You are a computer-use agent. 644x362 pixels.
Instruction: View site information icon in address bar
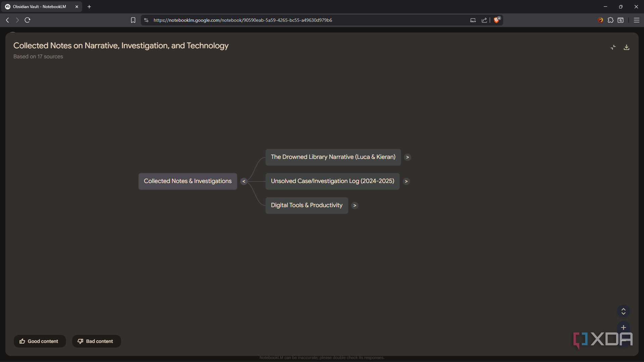146,20
